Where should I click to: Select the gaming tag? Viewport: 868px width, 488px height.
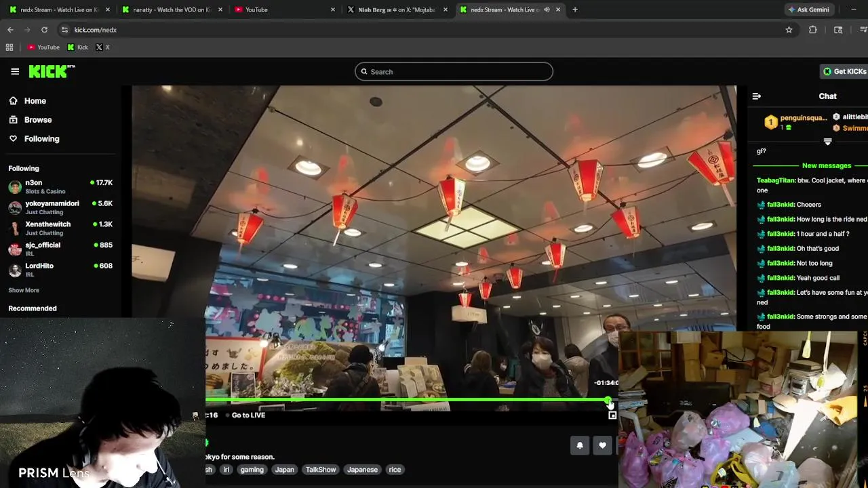pos(252,470)
